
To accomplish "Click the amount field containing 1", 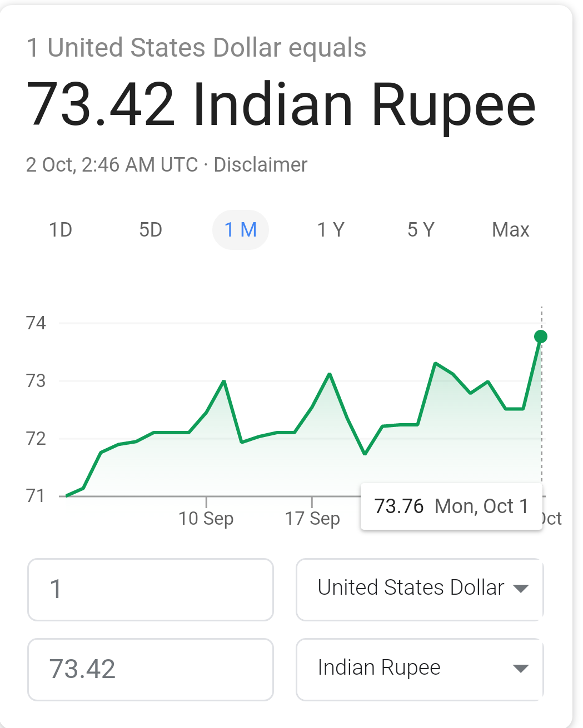I will coord(151,589).
